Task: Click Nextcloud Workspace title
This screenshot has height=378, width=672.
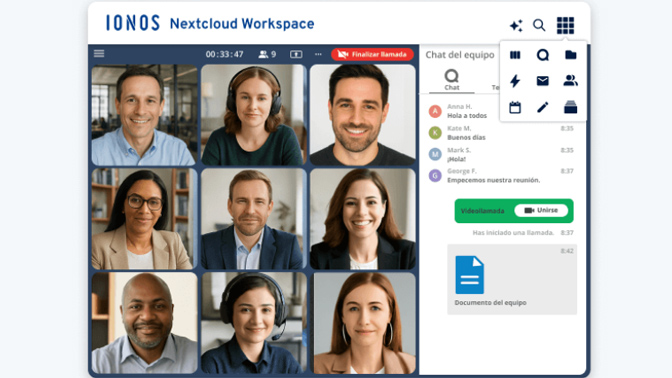Action: (x=242, y=24)
